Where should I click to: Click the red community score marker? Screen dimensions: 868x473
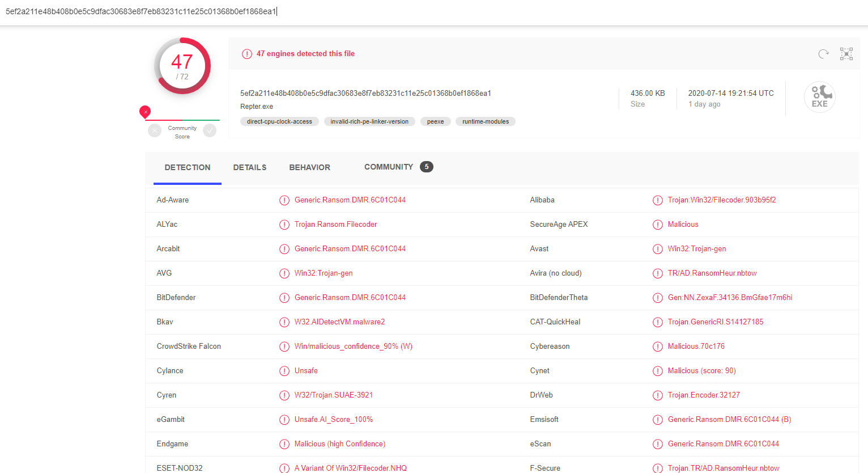[145, 111]
